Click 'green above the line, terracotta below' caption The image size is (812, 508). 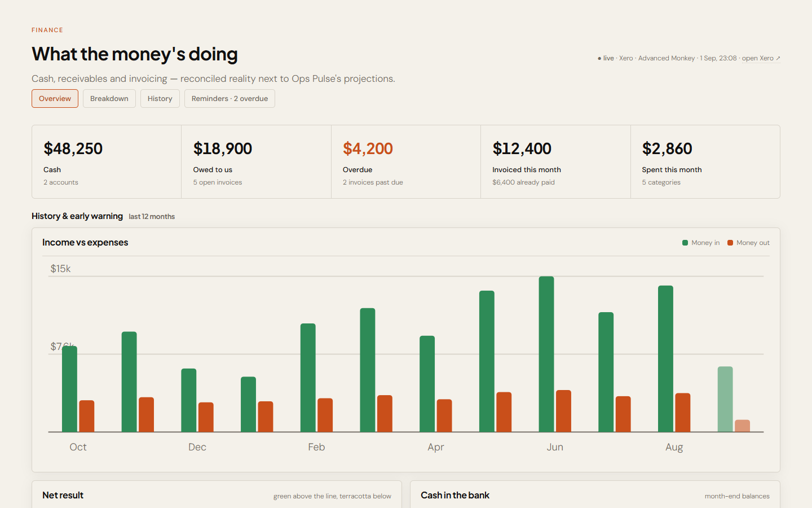tap(332, 496)
